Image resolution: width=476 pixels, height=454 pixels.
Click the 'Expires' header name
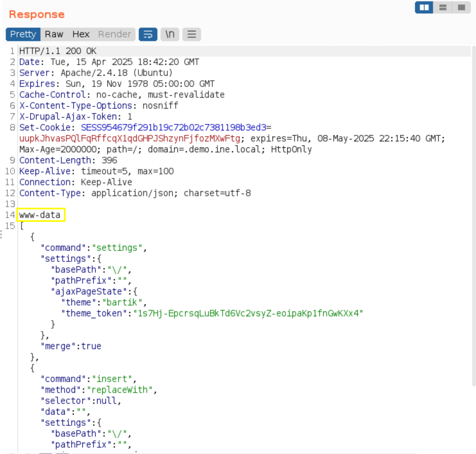click(x=37, y=84)
